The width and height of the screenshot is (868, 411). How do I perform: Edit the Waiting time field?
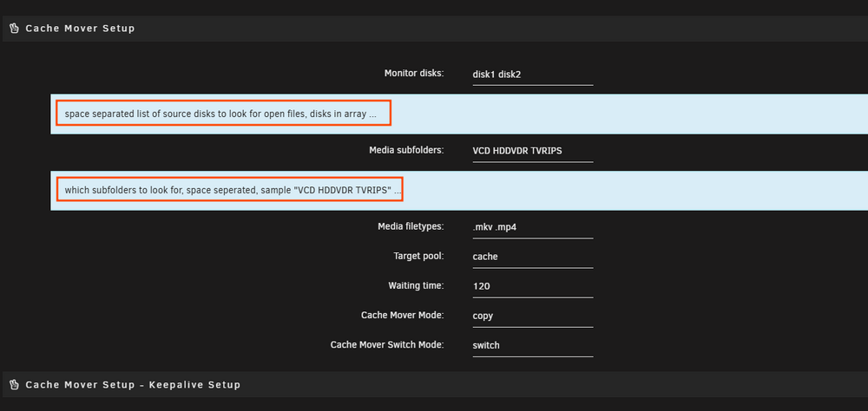[533, 286]
